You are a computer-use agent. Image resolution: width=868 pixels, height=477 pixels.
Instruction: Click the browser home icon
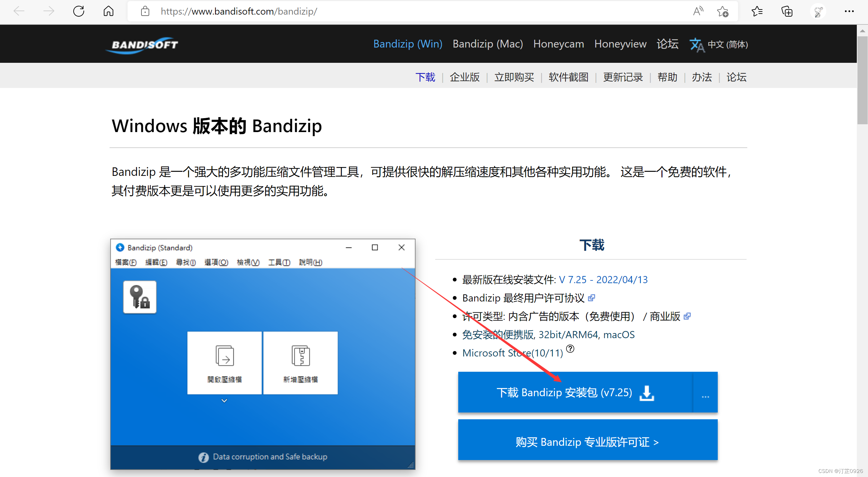click(108, 11)
